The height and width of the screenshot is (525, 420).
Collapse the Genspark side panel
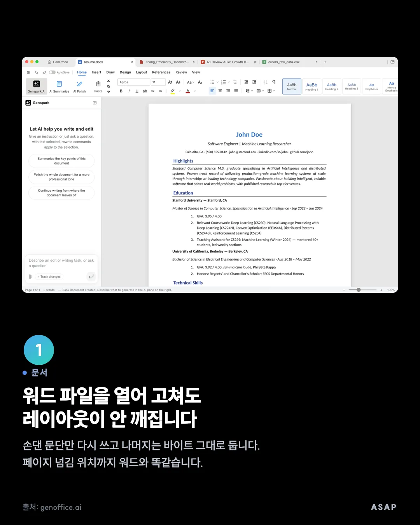pyautogui.click(x=94, y=103)
